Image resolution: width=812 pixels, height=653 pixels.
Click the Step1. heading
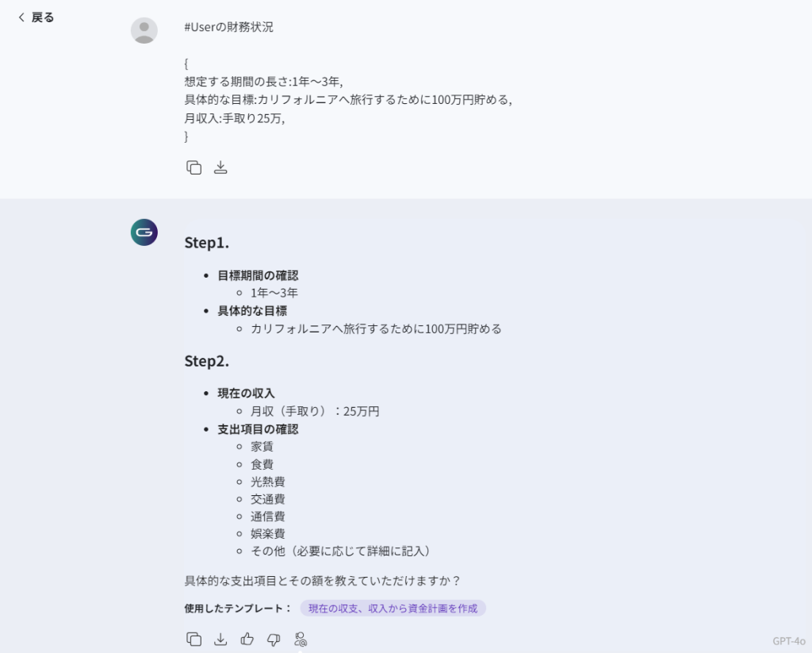pos(207,243)
